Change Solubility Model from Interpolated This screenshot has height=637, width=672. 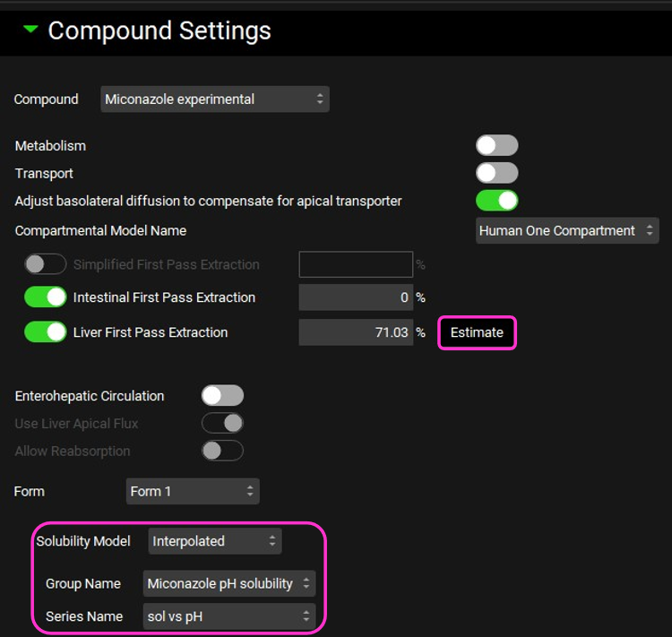214,541
